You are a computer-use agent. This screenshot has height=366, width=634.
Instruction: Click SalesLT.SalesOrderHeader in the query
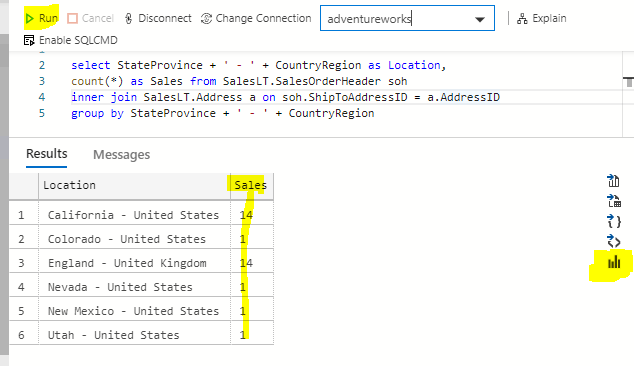(302, 81)
